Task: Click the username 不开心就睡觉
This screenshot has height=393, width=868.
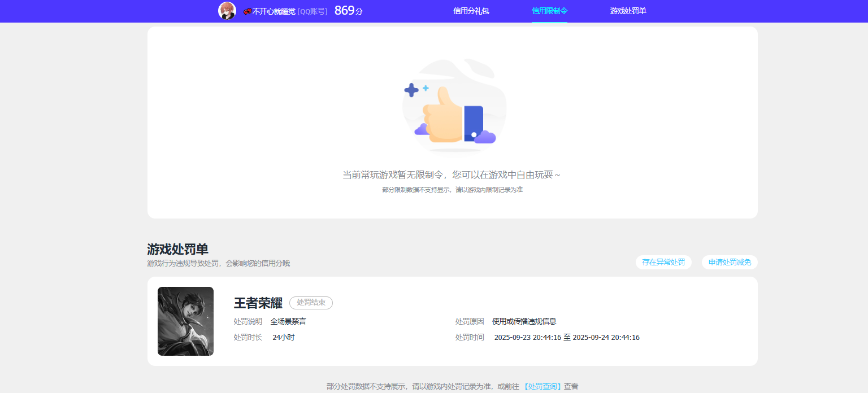Action: pos(274,11)
